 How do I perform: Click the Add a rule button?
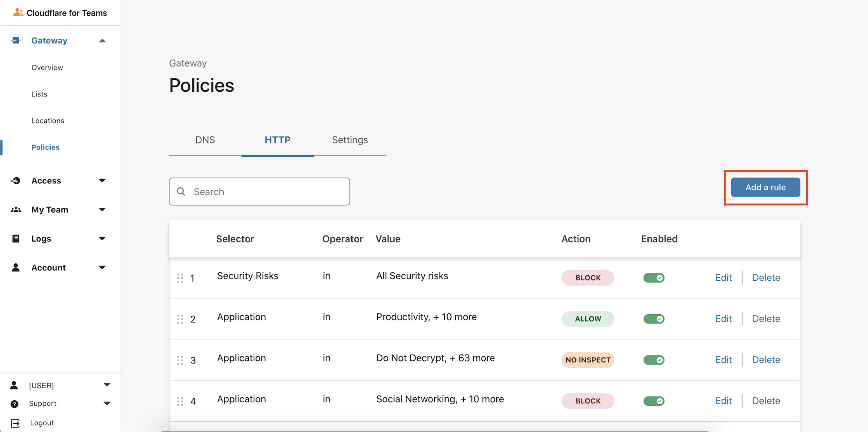765,187
